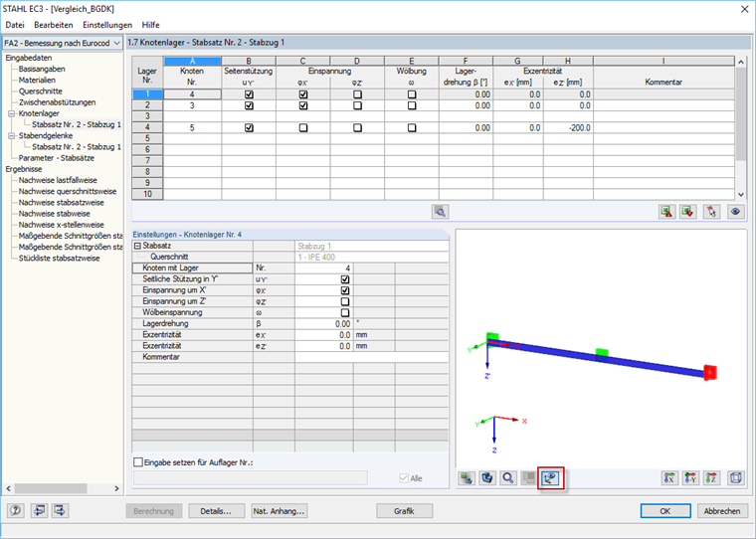The width and height of the screenshot is (756, 539).
Task: Click navigator horizontal scroll right arrow
Action: point(116,488)
